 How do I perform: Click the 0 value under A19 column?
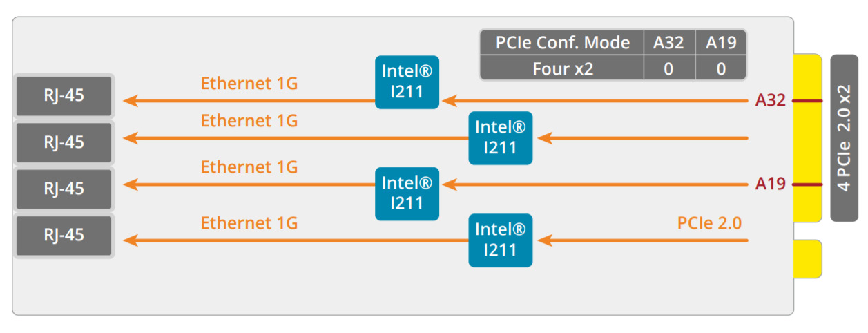coord(721,68)
